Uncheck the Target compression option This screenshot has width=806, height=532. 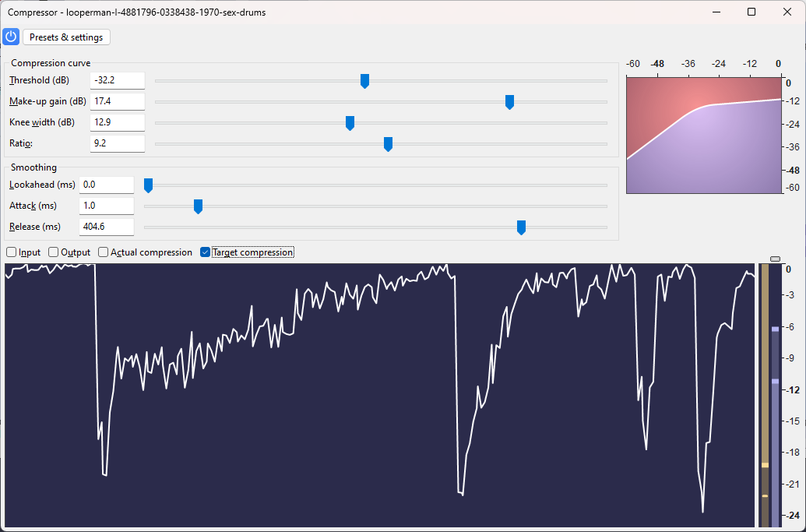[x=205, y=252]
